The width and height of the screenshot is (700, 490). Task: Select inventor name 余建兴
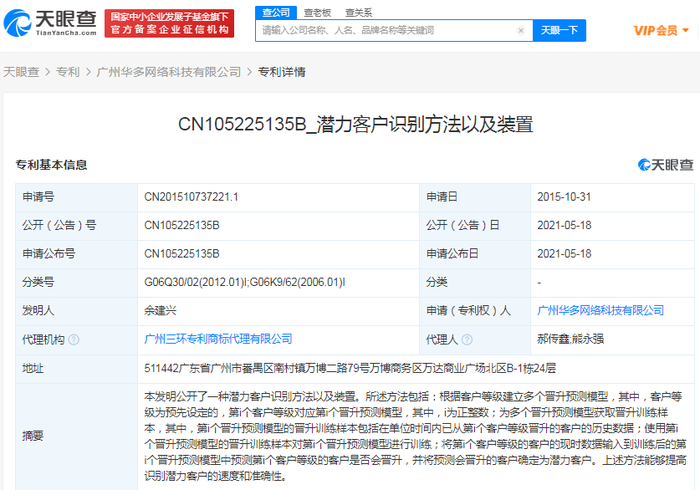point(160,311)
